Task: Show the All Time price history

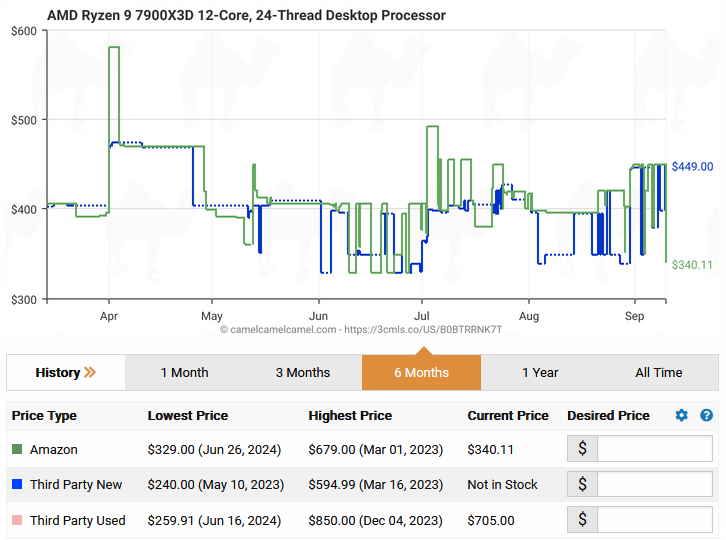Action: tap(658, 373)
